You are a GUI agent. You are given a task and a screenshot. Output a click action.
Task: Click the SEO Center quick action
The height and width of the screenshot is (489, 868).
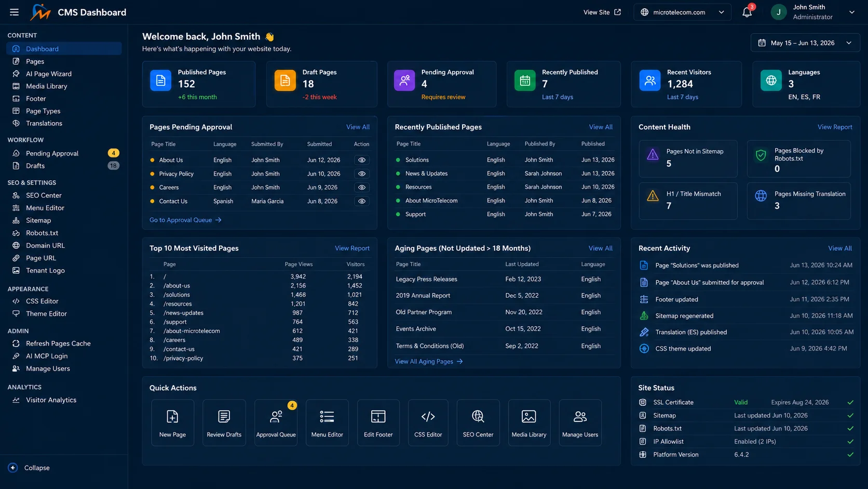pos(478,422)
